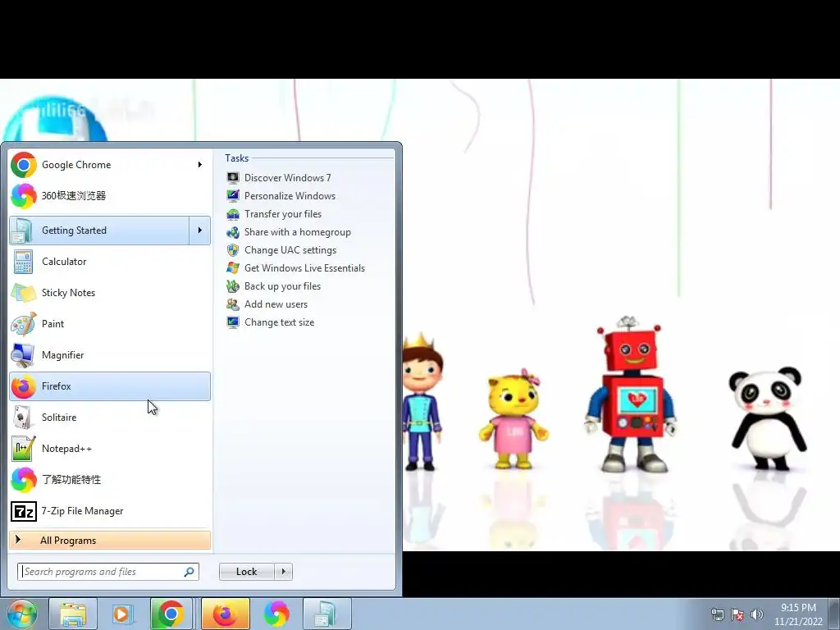Click the volume speaker tray icon

(757, 614)
